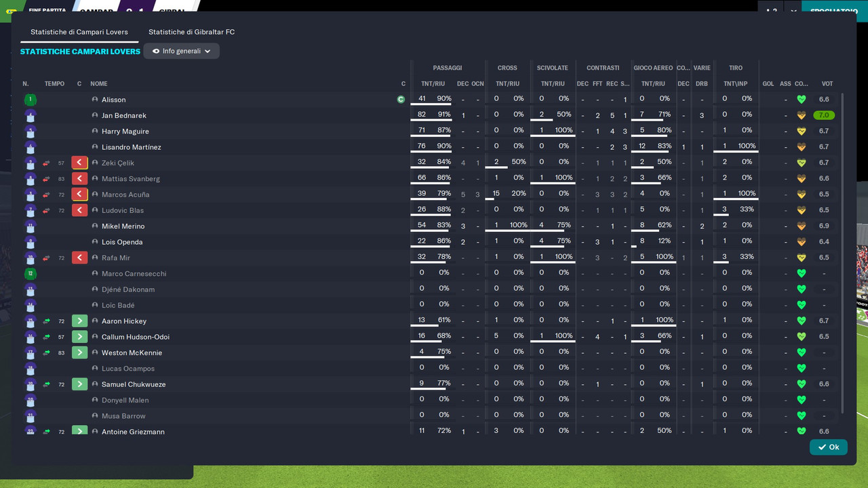This screenshot has width=868, height=488.
Task: Click person icon beside Lois Openda
Action: 95,242
